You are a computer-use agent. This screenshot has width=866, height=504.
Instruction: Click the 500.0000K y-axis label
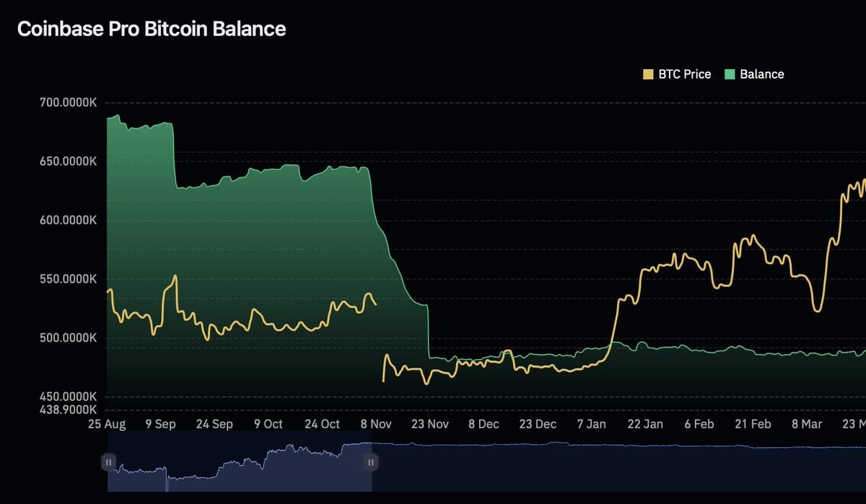point(68,338)
